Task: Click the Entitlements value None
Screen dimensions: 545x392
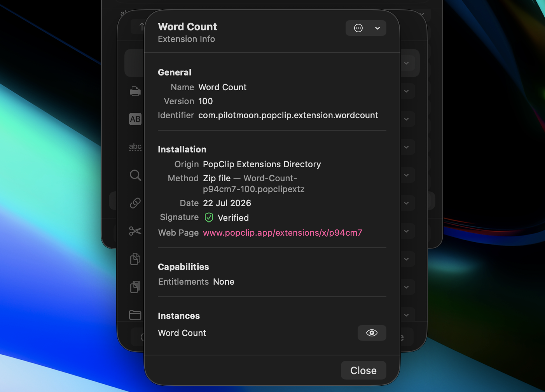Action: 224,282
